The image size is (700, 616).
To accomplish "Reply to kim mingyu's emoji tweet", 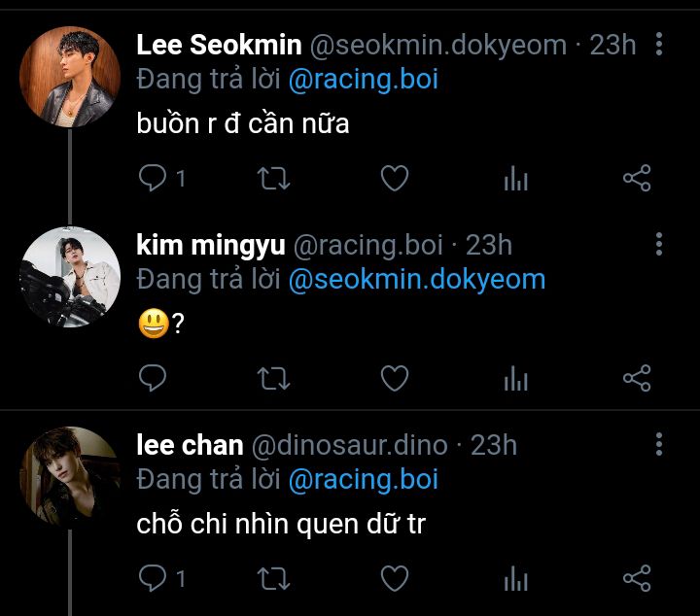I will [153, 378].
